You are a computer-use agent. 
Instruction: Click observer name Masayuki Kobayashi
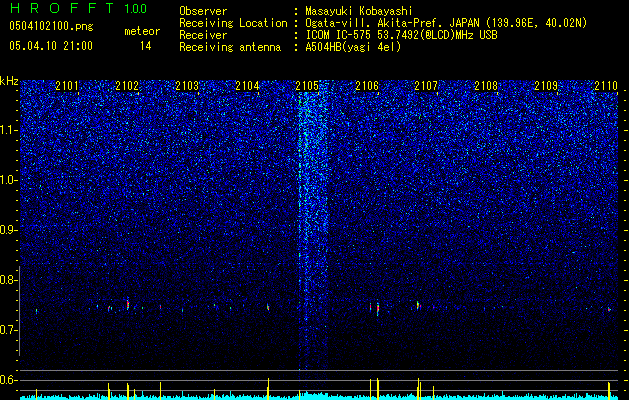[x=358, y=11]
